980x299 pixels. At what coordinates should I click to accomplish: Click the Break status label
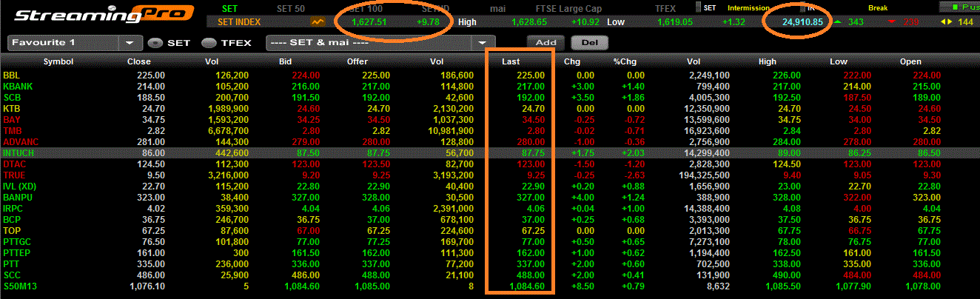click(879, 8)
